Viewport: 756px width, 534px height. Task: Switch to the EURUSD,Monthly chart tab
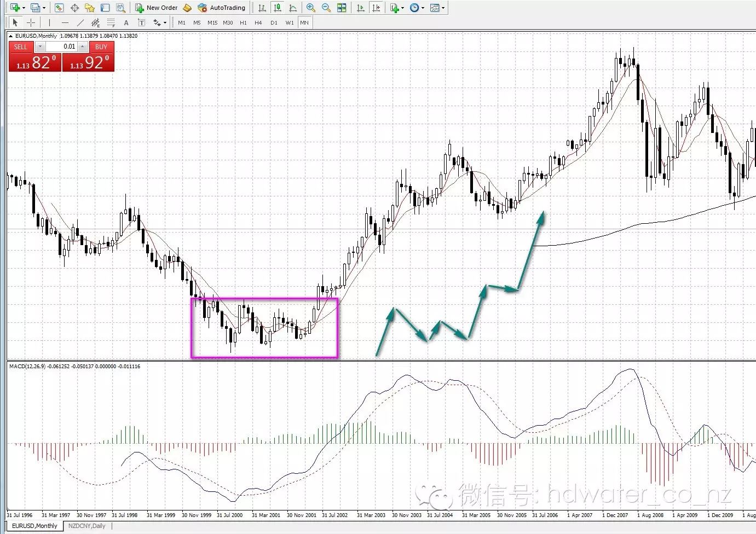point(35,526)
